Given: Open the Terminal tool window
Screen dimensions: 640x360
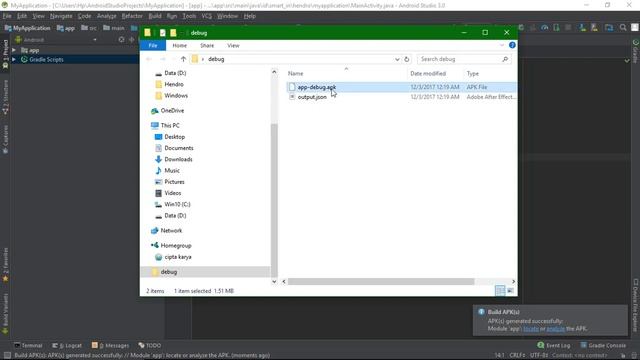Looking at the screenshot, I should click(x=28, y=345).
